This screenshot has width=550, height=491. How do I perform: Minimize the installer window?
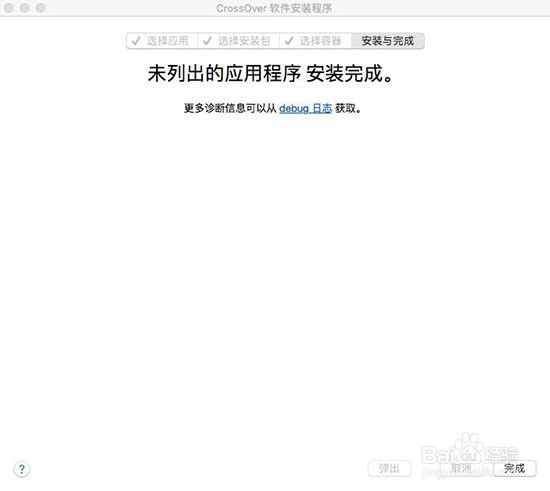pos(25,8)
